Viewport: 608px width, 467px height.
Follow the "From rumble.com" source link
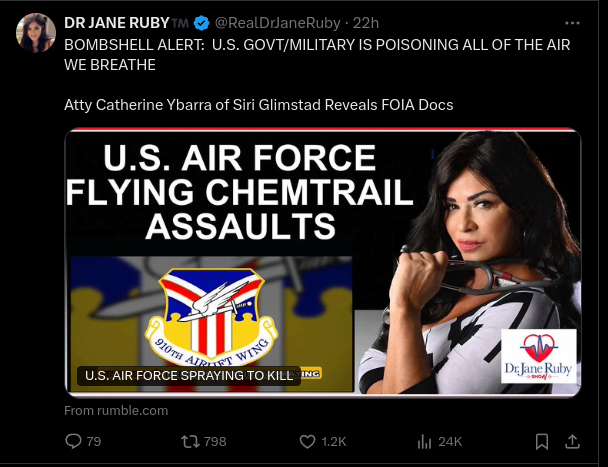(116, 410)
